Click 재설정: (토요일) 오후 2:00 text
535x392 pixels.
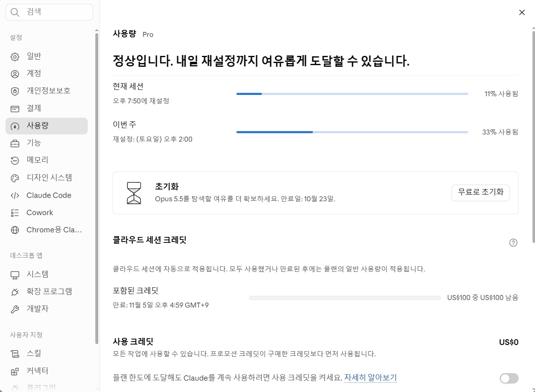[x=153, y=139]
